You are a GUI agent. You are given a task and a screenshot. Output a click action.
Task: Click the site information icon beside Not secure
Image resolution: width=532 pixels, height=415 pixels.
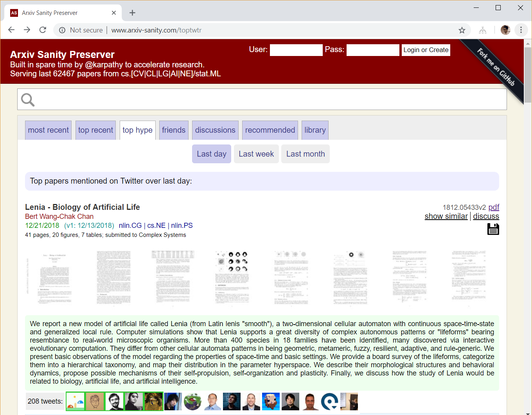pos(62,30)
